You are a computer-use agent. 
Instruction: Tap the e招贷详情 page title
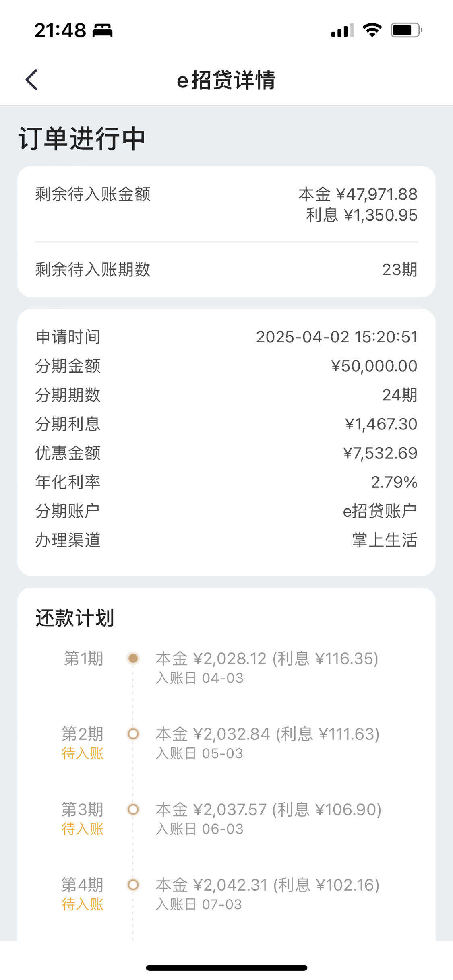[x=226, y=80]
